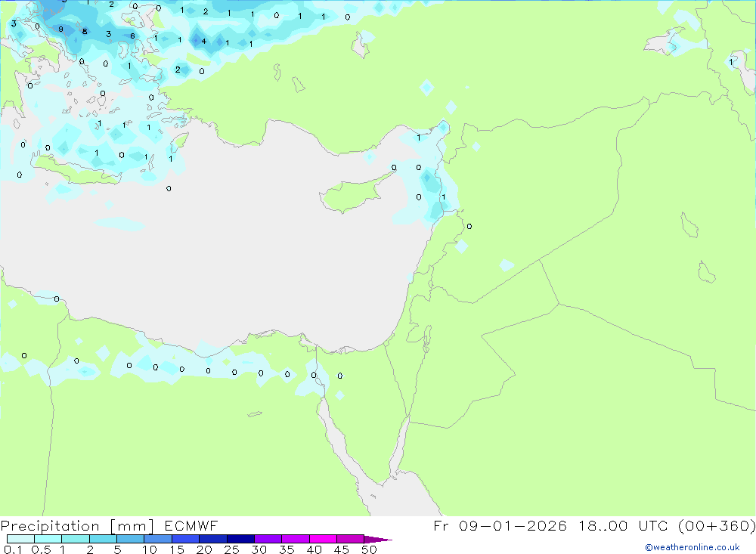Choose the legend swatch between 20 and 25
The image size is (756, 554).
(x=213, y=539)
